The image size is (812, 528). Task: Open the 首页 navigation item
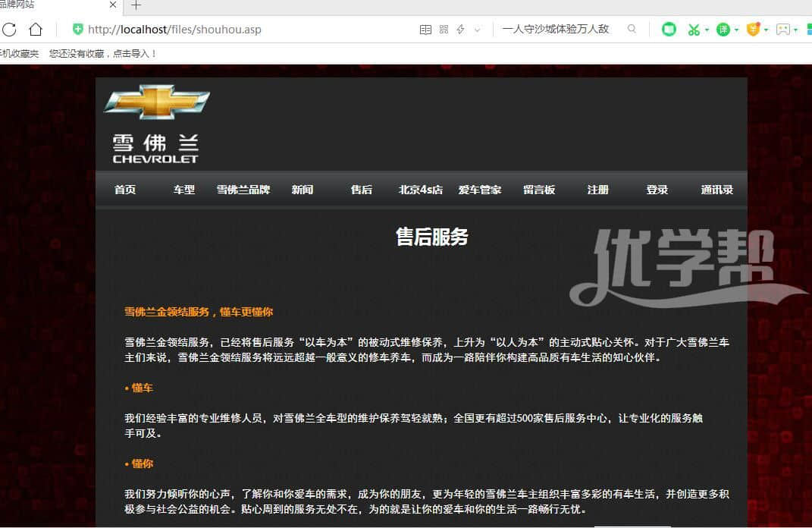coord(125,190)
